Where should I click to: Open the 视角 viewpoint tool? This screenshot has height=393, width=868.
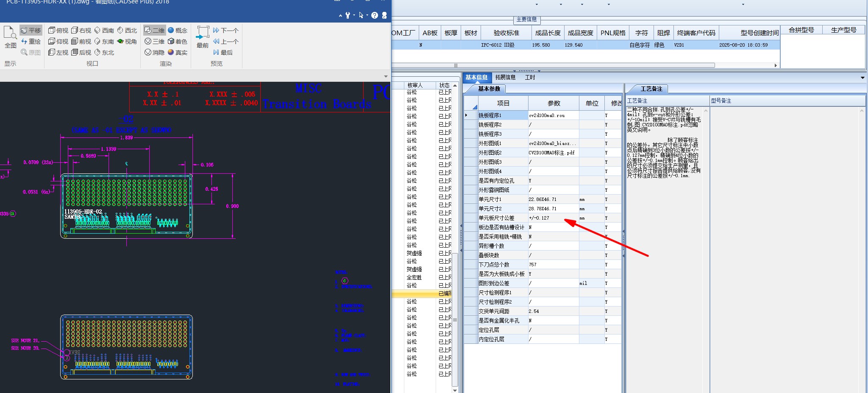click(127, 42)
